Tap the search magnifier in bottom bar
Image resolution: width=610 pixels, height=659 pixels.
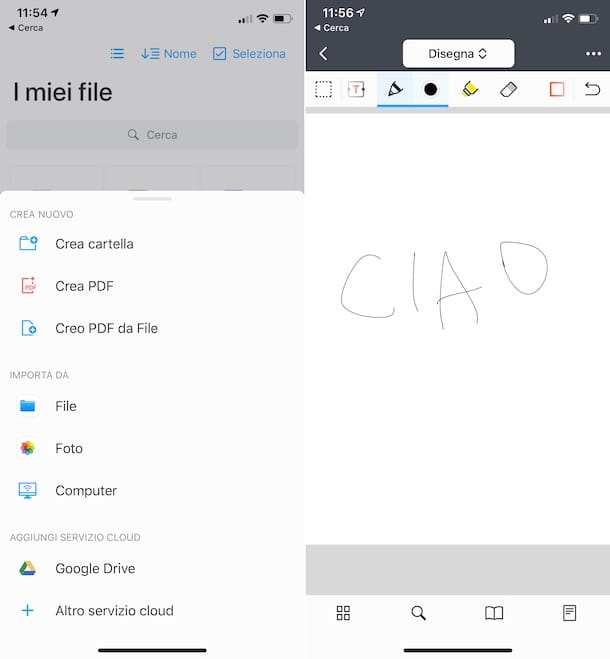click(x=419, y=613)
